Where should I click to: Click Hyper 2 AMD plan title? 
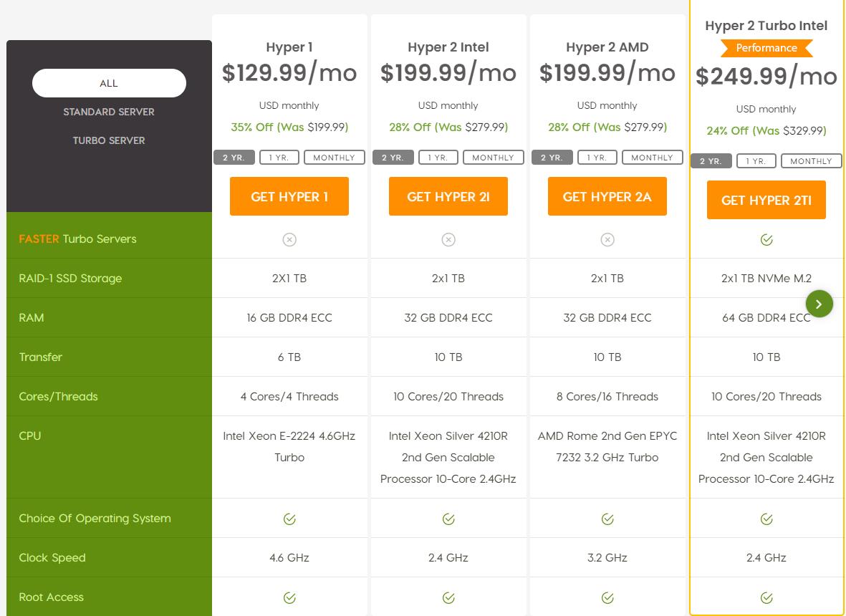[607, 47]
